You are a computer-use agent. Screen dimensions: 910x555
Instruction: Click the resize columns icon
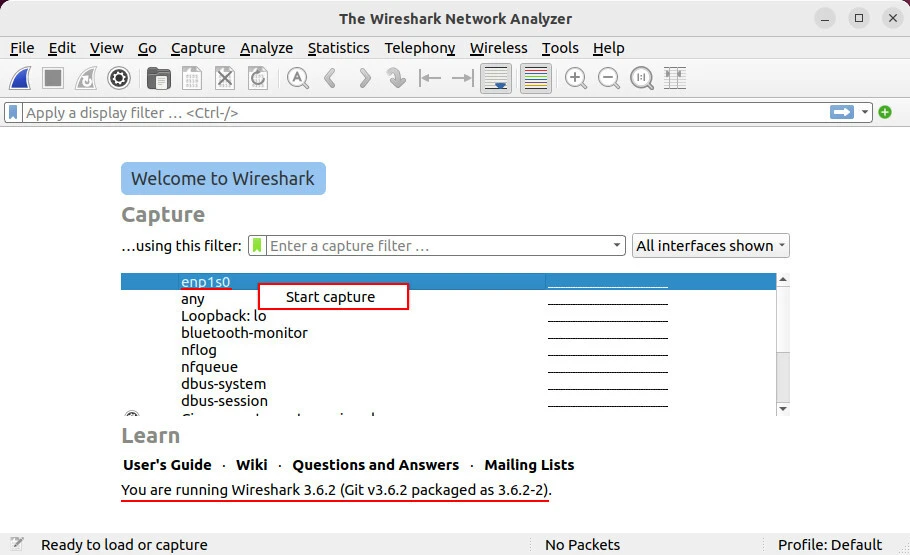[675, 78]
